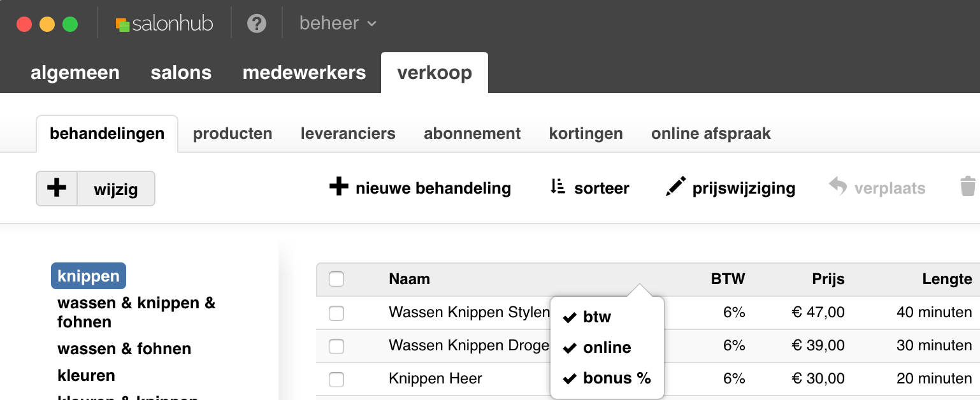Select the kleuren category in sidebar

(86, 375)
